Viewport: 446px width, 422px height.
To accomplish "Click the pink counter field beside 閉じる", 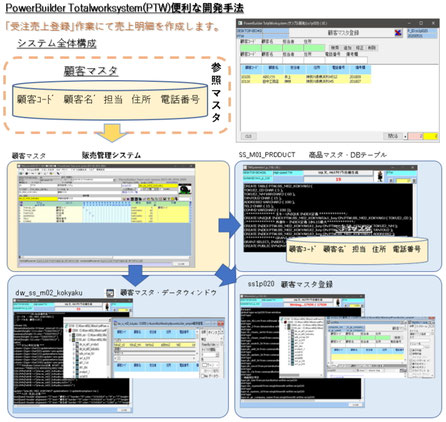I will tap(416, 136).
